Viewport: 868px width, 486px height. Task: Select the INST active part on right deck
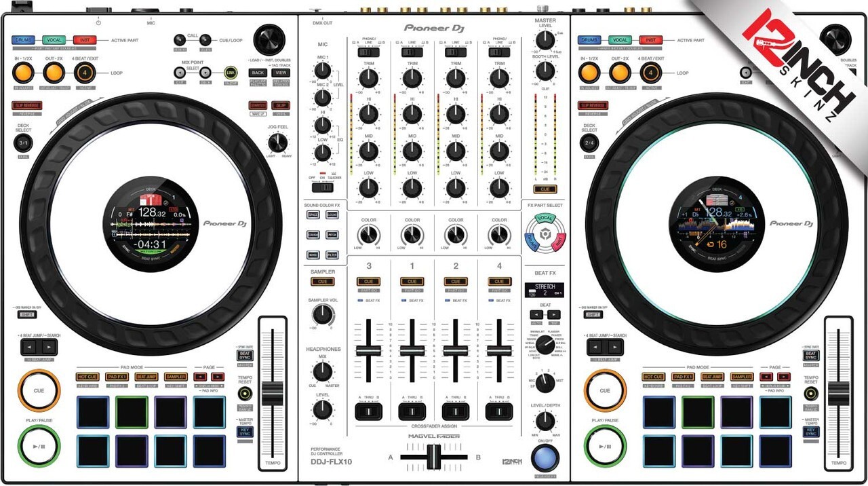[x=651, y=40]
